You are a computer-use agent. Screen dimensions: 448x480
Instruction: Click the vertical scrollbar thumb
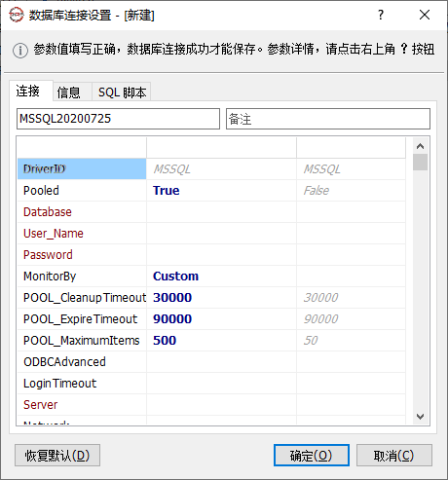[420, 163]
